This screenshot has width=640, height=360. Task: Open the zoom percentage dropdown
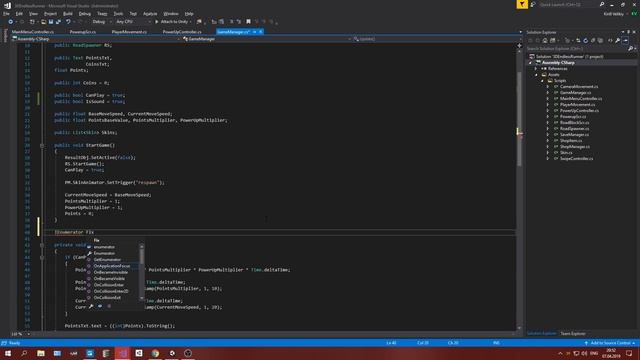[x=28, y=334]
